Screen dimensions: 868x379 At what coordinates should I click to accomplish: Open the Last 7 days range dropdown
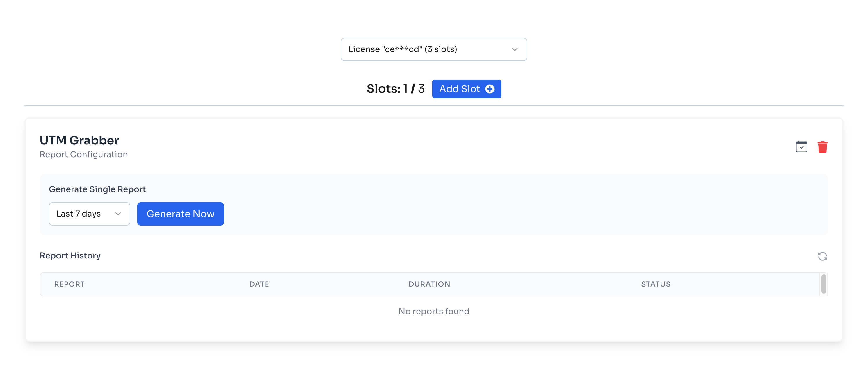click(89, 214)
